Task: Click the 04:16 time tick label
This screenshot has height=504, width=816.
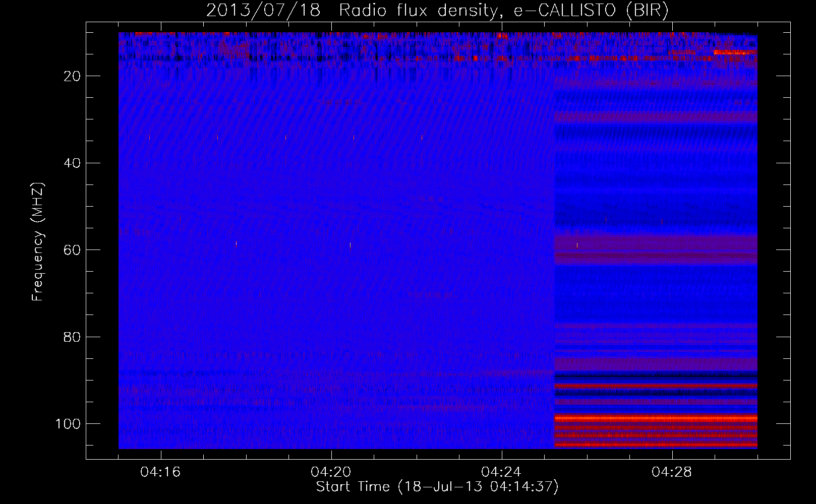Action: coord(160,472)
